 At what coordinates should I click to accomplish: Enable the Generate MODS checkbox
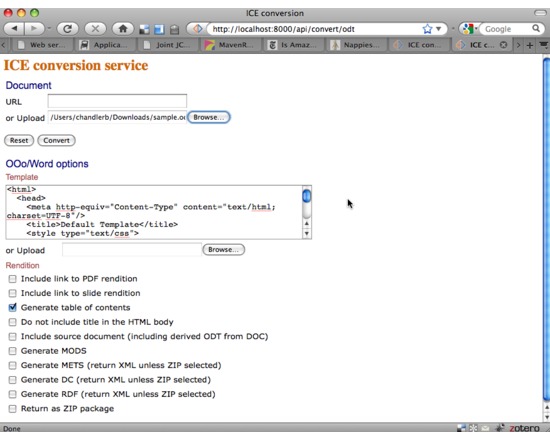tap(13, 351)
